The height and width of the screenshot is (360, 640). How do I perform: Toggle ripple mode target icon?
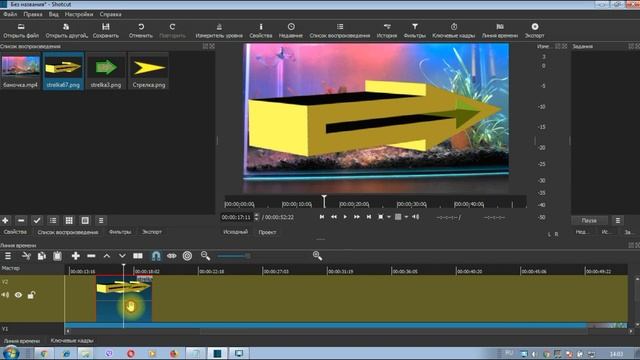[x=187, y=256]
